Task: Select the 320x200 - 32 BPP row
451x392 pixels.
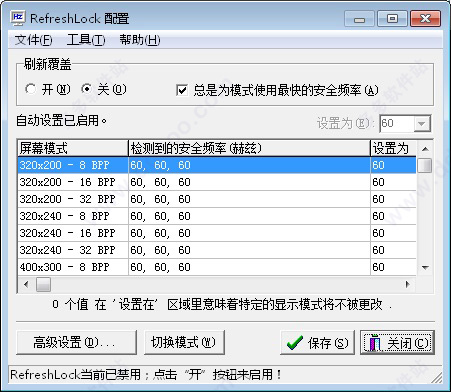Action: pyautogui.click(x=217, y=199)
